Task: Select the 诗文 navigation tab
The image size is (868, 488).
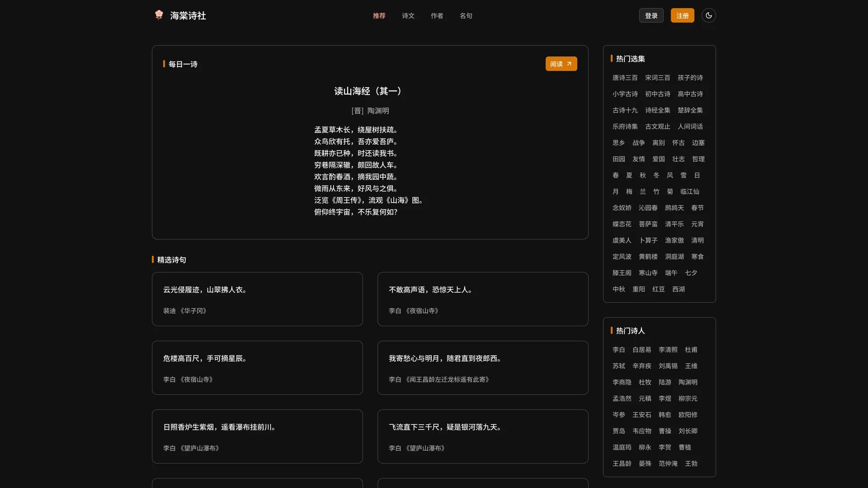Action: tap(408, 15)
